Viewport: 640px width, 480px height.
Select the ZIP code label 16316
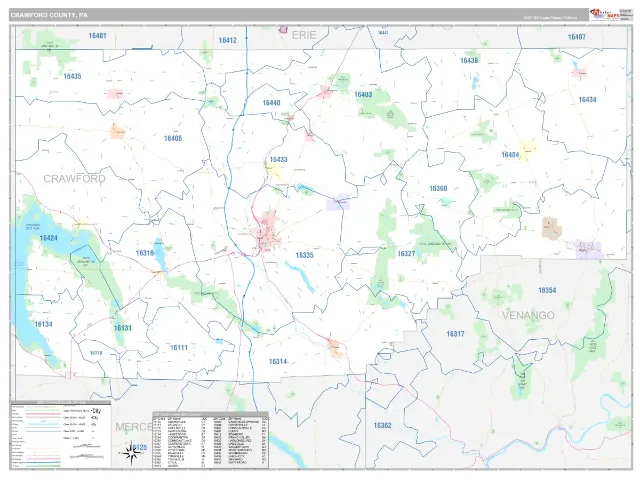pos(144,253)
